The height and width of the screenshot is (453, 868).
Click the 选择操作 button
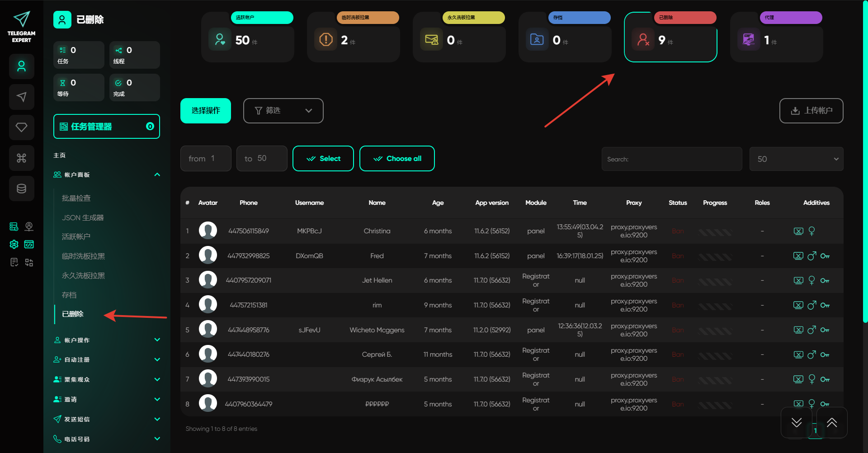pyautogui.click(x=206, y=111)
